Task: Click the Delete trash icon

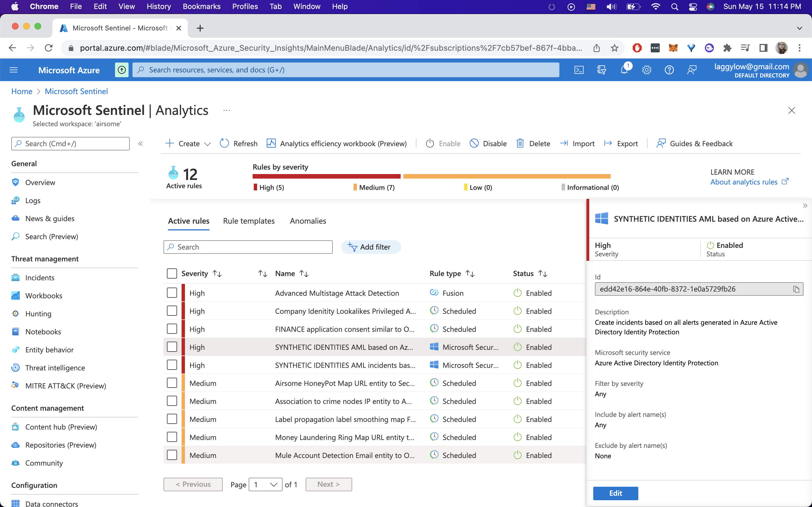Action: tap(520, 144)
